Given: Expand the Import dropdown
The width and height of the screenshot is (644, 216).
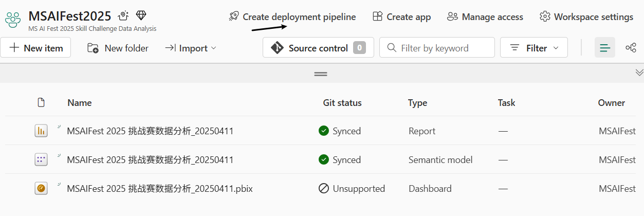Looking at the screenshot, I should 191,48.
